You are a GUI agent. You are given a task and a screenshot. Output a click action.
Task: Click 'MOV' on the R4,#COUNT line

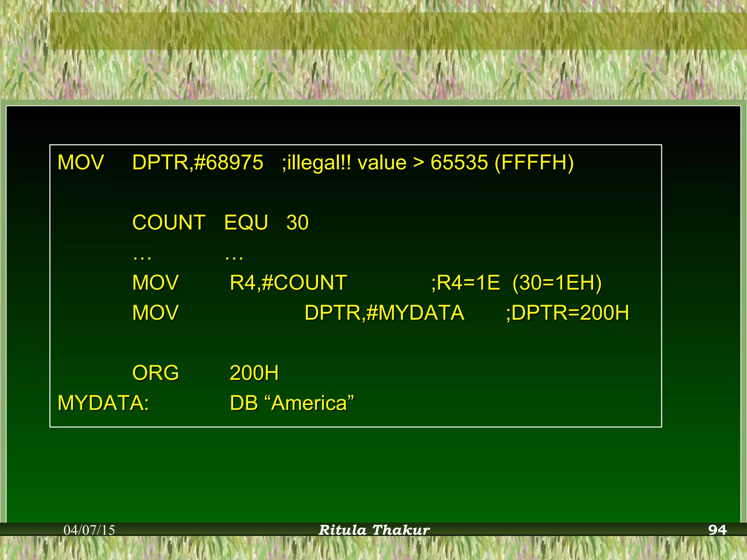[x=155, y=283]
